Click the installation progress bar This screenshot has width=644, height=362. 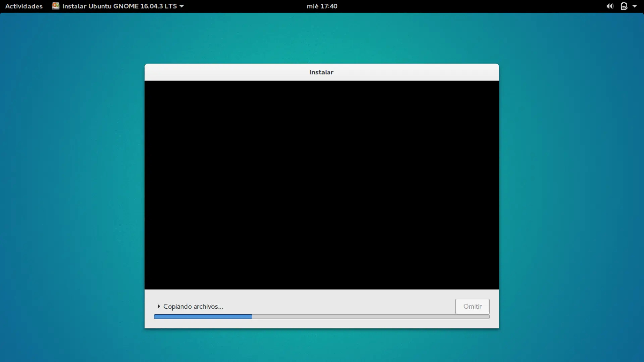point(321,317)
